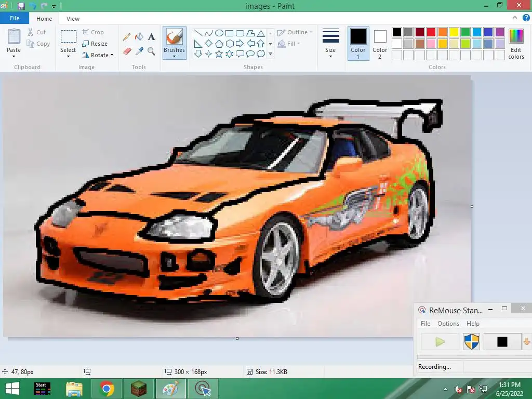Click the Save icon in title bar
The image size is (532, 399).
click(21, 6)
